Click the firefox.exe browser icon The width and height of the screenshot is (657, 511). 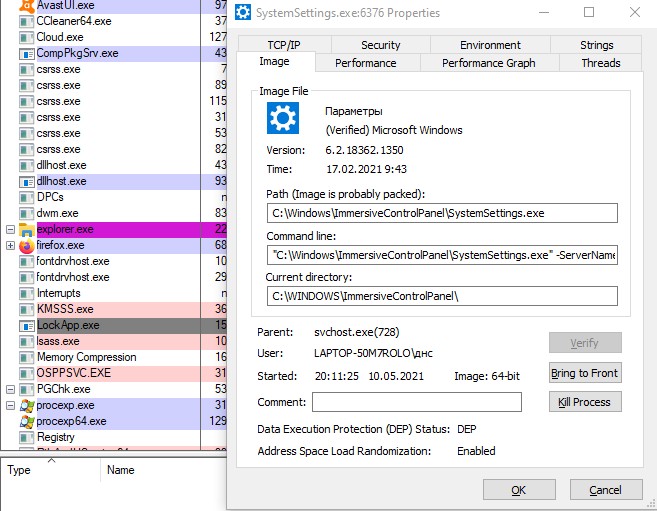pyautogui.click(x=26, y=246)
